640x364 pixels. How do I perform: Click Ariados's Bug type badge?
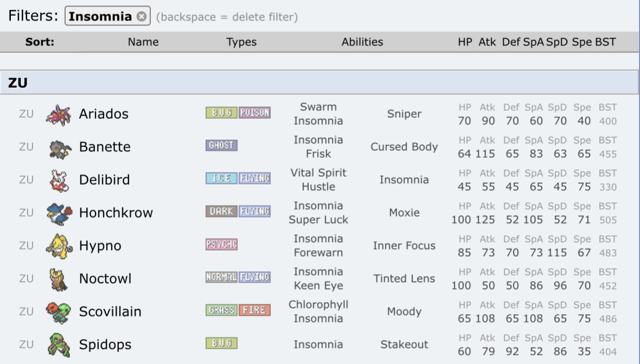pos(221,113)
